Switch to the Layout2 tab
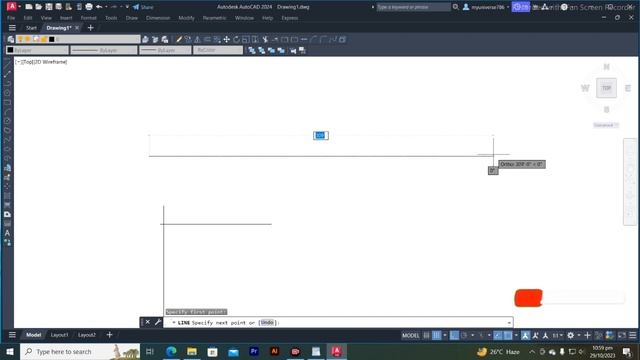The image size is (640, 360). click(x=87, y=335)
